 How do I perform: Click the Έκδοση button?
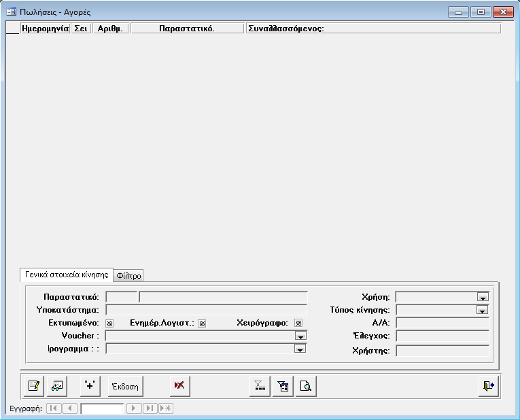(x=125, y=386)
